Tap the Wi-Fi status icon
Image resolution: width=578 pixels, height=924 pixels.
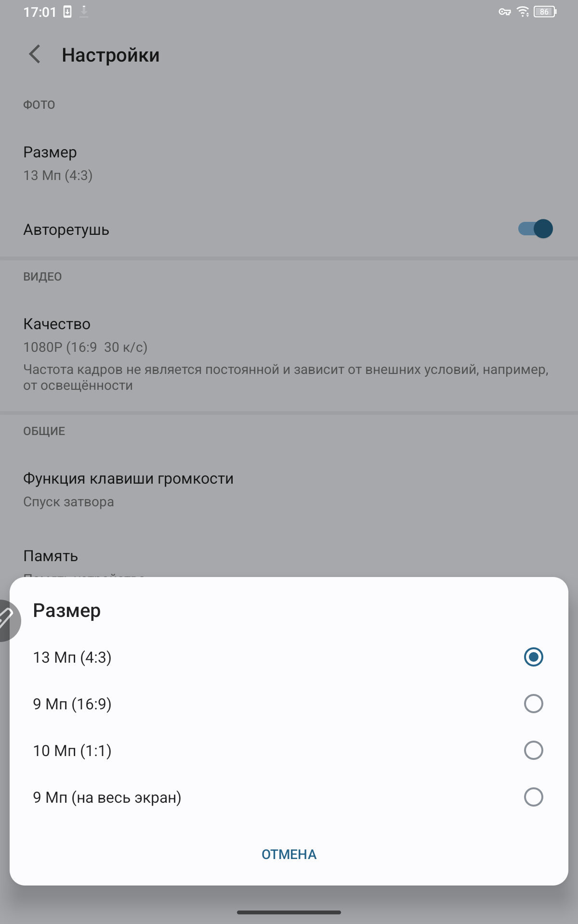tap(523, 12)
